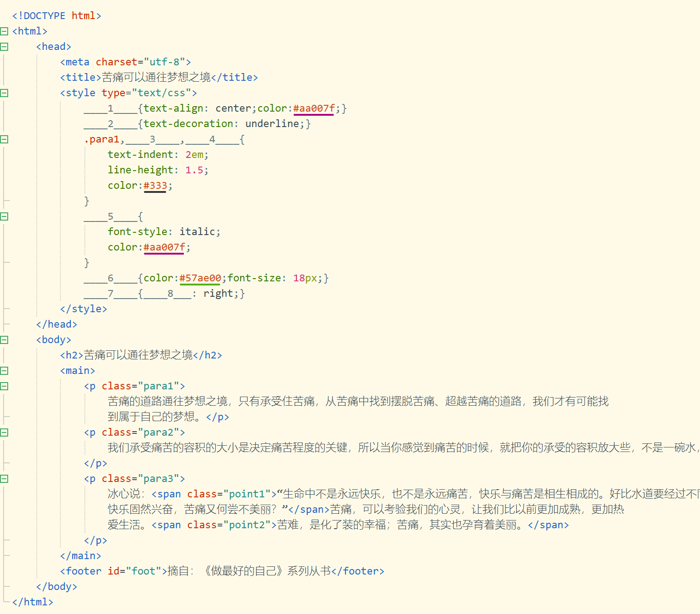Click the footer id="foot" opening tag

tap(113, 571)
